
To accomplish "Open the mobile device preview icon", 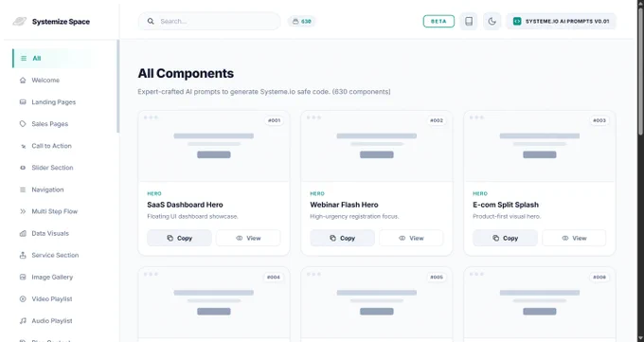I will coord(469,22).
